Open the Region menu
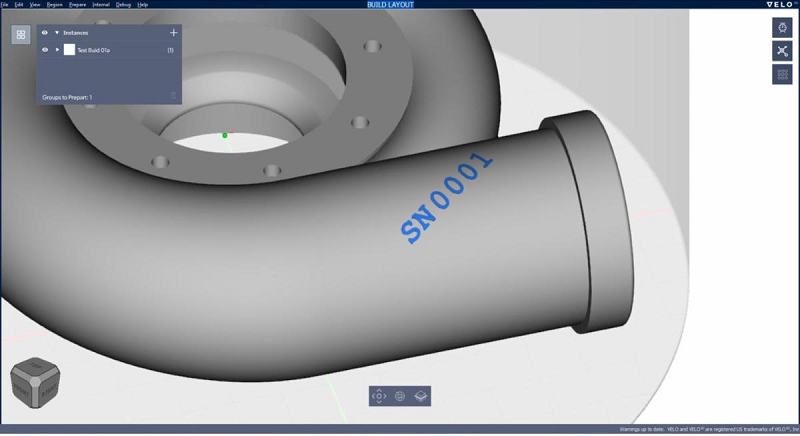The height and width of the screenshot is (436, 800). pos(55,5)
